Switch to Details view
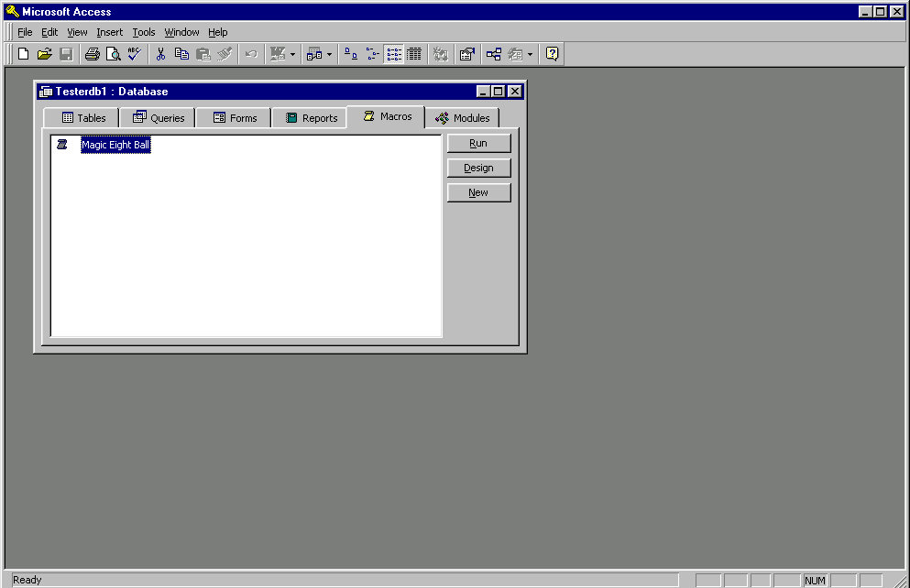The height and width of the screenshot is (588, 910). (x=414, y=54)
